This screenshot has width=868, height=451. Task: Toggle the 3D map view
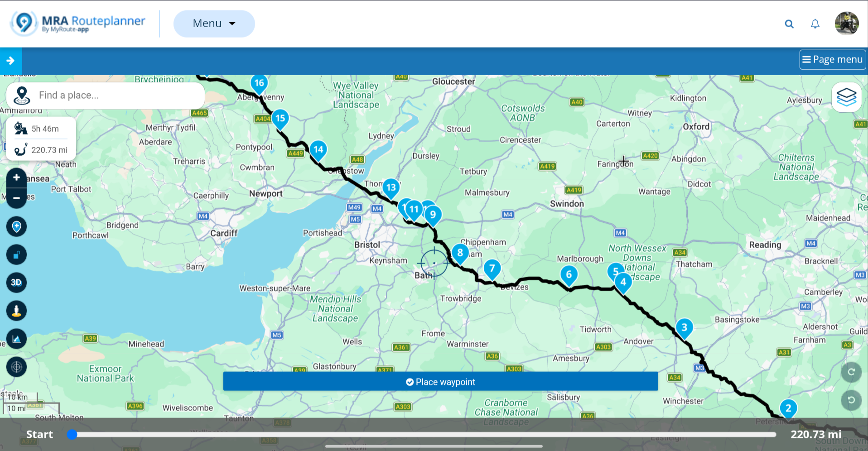point(16,283)
